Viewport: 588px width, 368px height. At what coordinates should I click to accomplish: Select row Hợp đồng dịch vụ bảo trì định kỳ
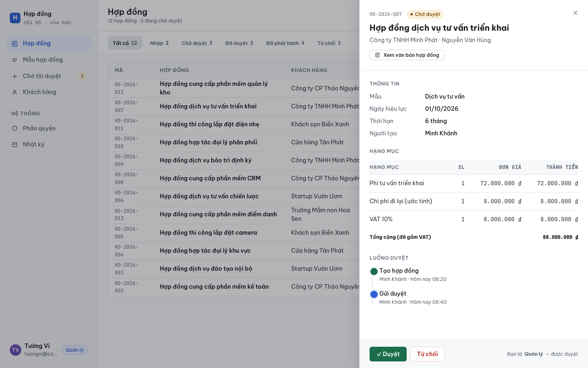pos(234,160)
